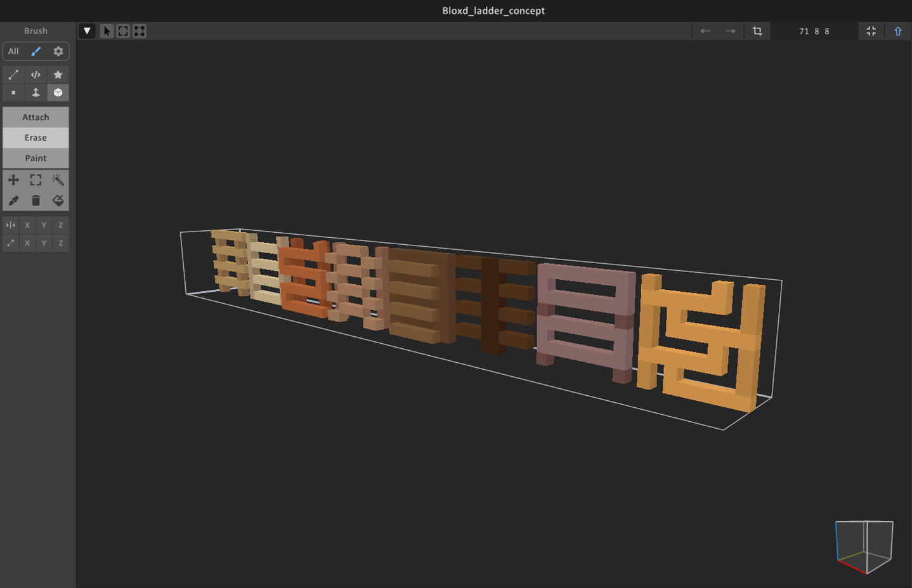912x588 pixels.
Task: Edit the model size field 71 8 8
Action: (814, 31)
